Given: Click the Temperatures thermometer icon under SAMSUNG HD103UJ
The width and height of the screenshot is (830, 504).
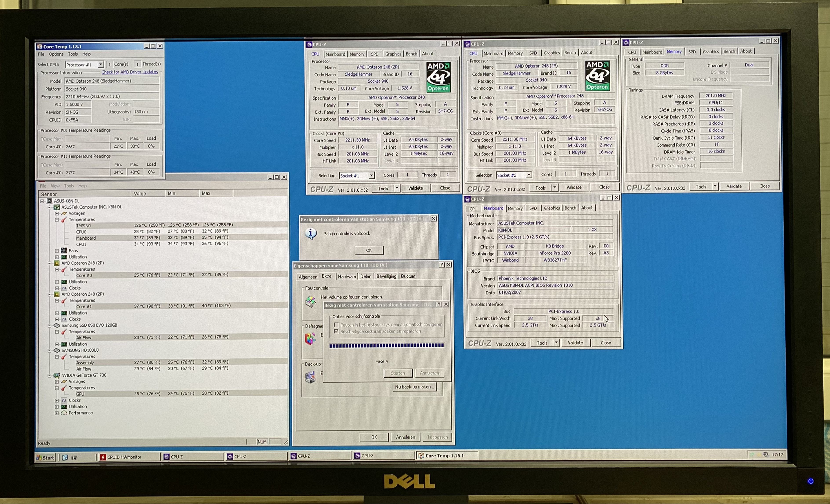Looking at the screenshot, I should tap(64, 357).
